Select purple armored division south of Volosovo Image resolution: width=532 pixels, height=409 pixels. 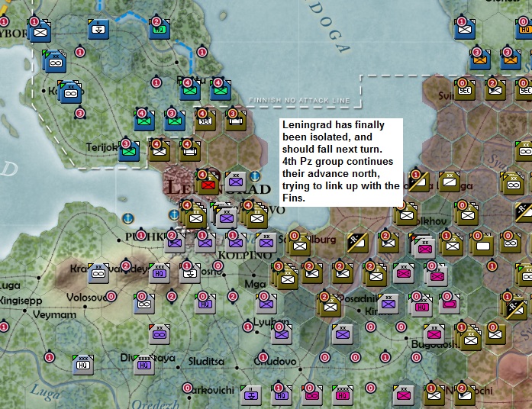160,334
